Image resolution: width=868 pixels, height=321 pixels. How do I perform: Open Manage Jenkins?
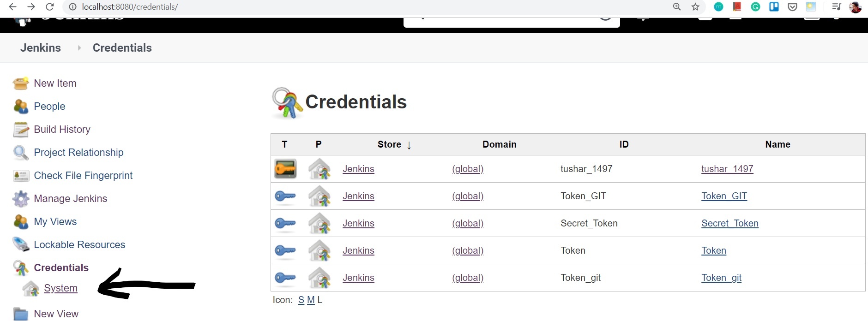click(70, 198)
